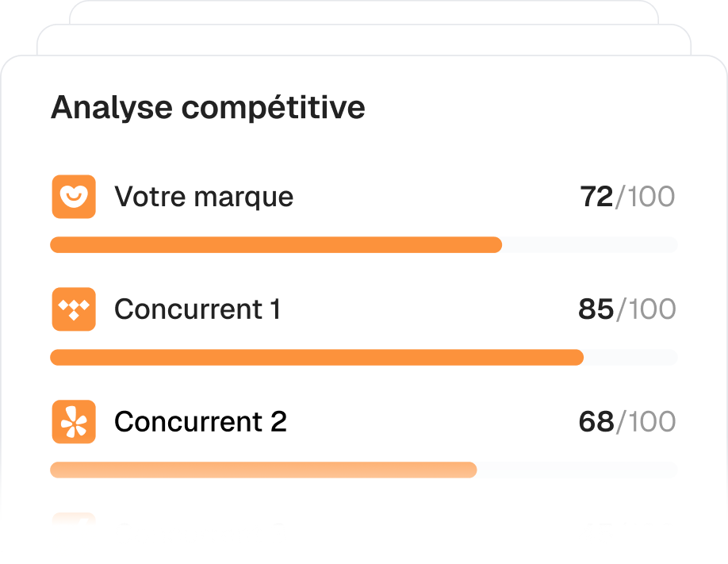The image size is (728, 564).
Task: Click the 68/100 score
Action: pyautogui.click(x=627, y=422)
